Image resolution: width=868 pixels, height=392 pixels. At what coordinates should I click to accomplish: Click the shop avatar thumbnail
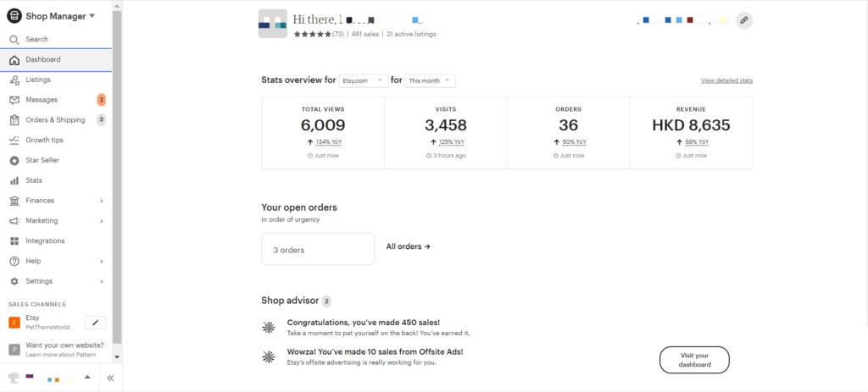(272, 24)
